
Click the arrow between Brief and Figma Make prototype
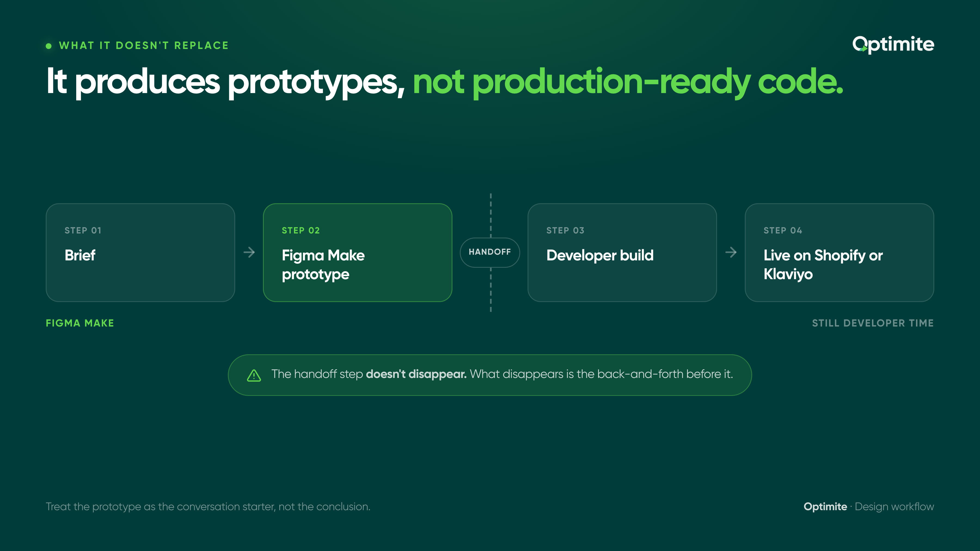[x=249, y=252]
